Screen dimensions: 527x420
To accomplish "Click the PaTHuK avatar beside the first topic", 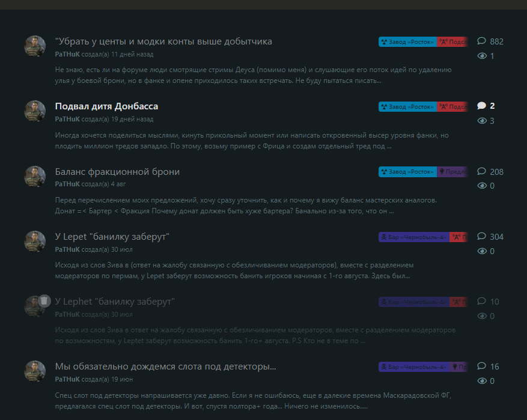I will [x=34, y=46].
